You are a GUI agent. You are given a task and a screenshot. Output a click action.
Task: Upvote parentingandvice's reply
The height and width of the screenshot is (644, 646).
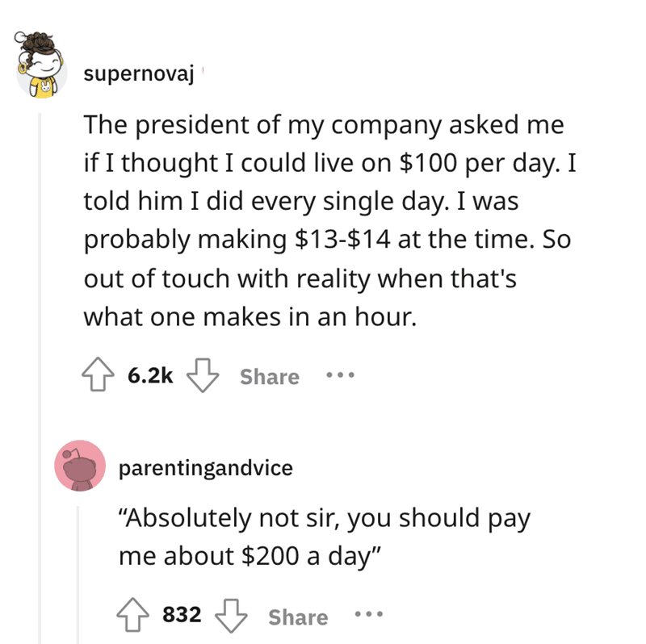click(136, 617)
